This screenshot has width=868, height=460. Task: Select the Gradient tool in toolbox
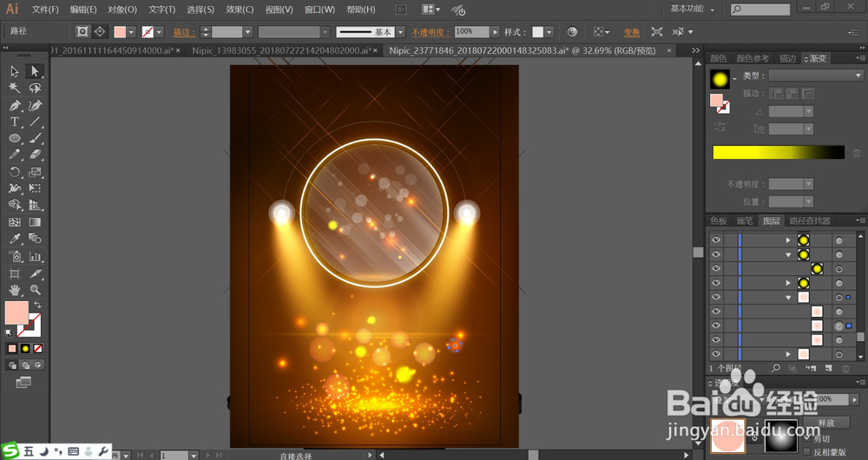point(35,222)
